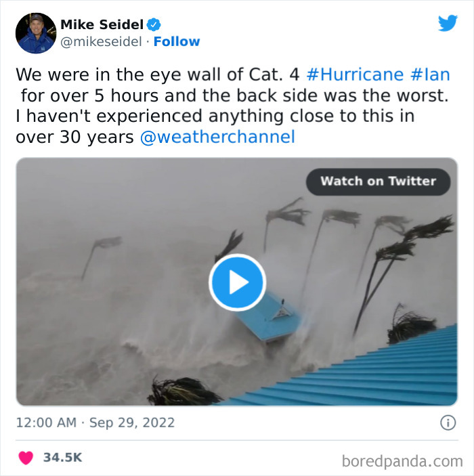Click the tweet body text
The image size is (474, 476).
click(x=232, y=106)
